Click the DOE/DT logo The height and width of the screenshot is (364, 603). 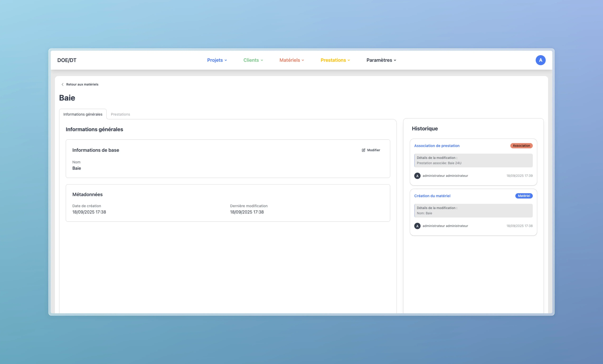coord(67,60)
